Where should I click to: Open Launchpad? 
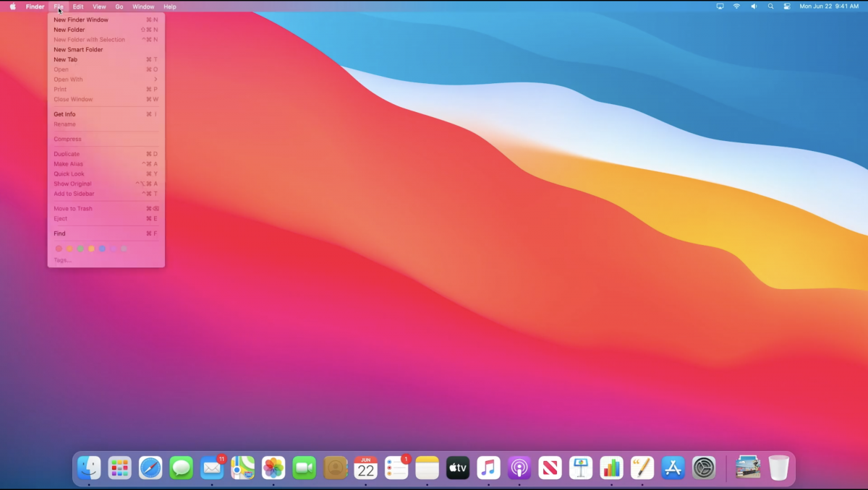(119, 468)
